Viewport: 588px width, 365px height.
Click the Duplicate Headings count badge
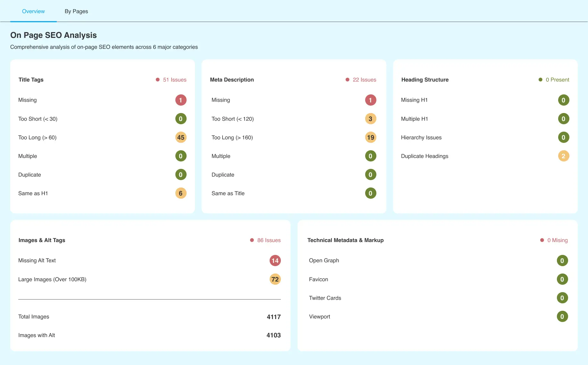pyautogui.click(x=563, y=156)
